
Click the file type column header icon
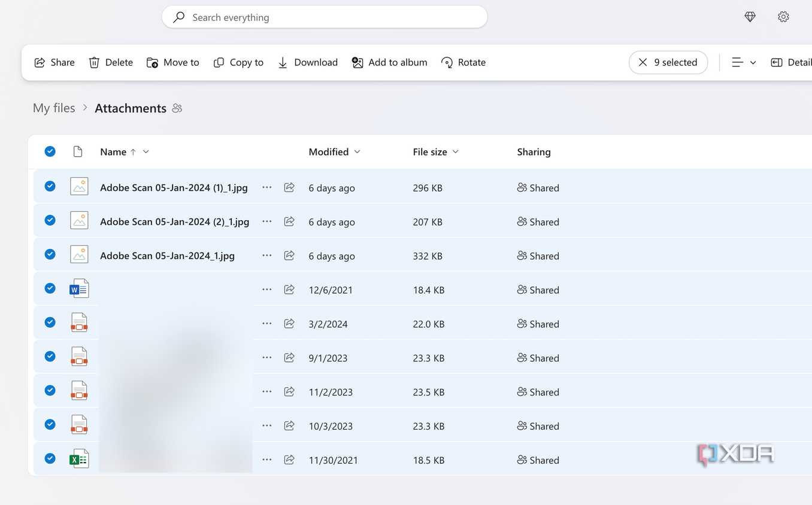77,151
